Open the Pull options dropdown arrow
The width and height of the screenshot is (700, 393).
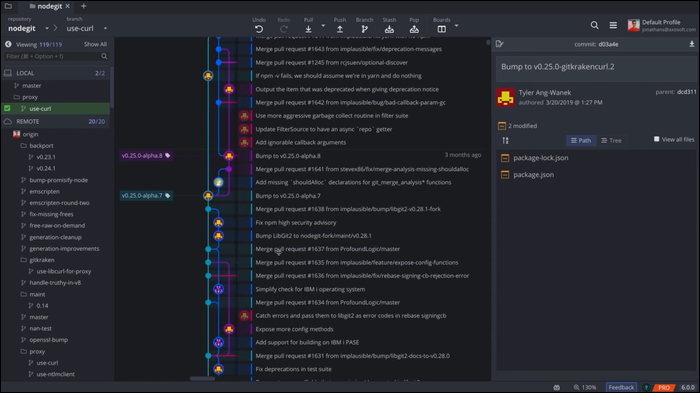tap(323, 26)
